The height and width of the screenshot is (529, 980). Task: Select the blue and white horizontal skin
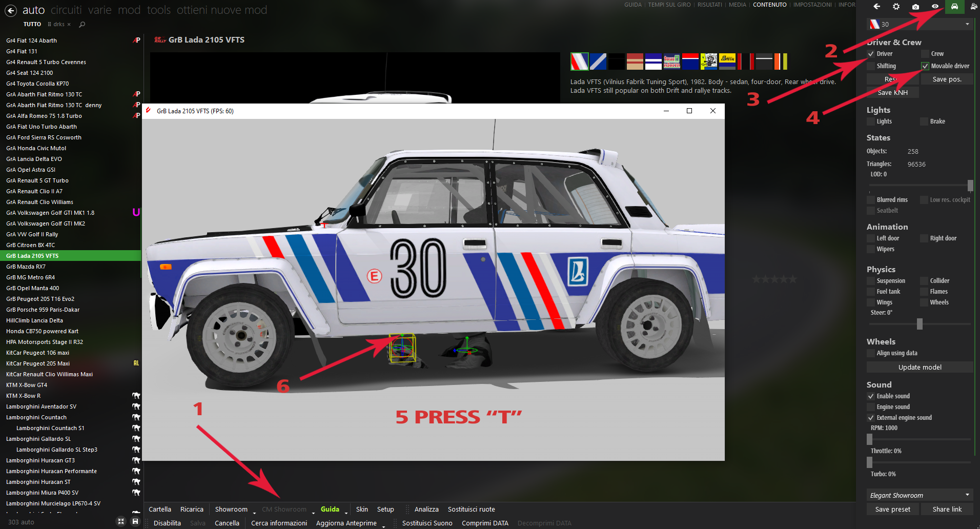[x=654, y=62]
